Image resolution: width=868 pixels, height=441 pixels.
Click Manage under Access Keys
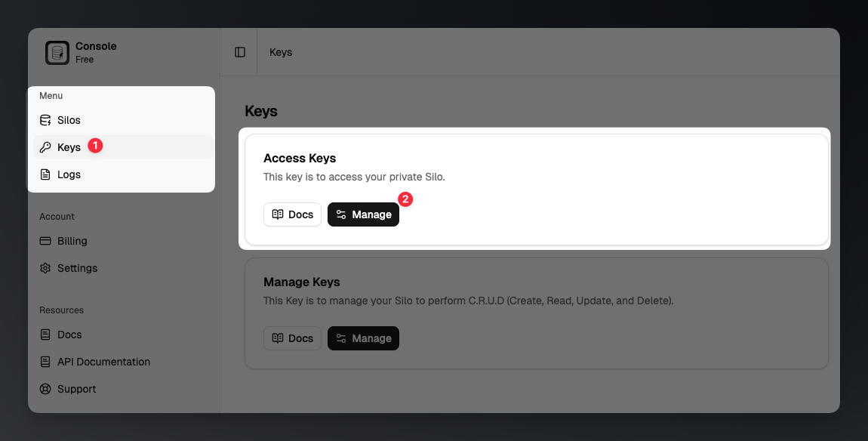coord(363,214)
